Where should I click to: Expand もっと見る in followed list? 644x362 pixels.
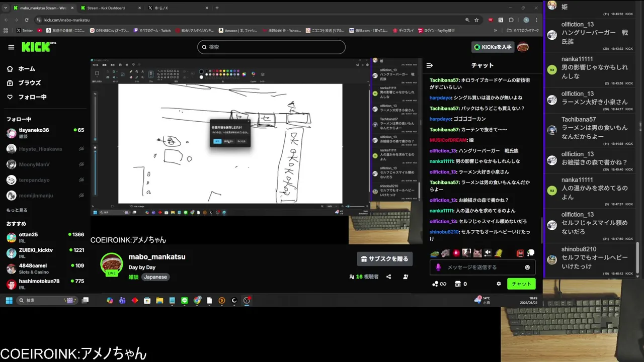(x=17, y=210)
